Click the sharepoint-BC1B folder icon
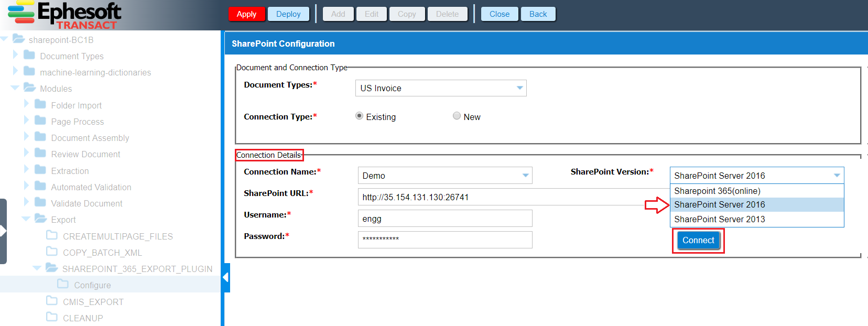 click(19, 39)
